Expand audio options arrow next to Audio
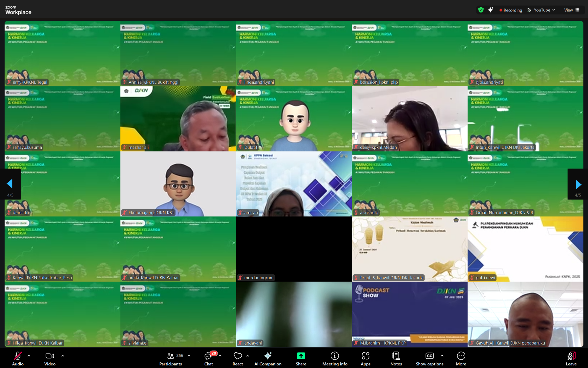 tap(29, 356)
